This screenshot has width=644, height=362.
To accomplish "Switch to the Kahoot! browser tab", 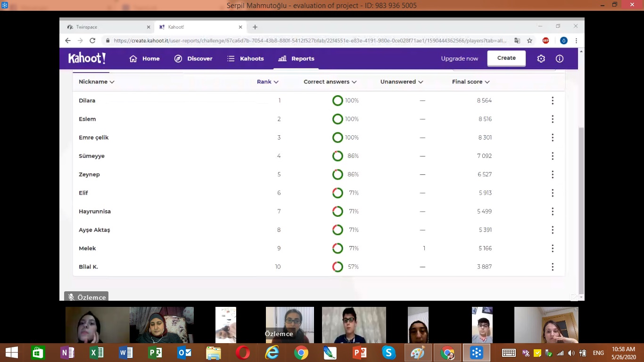I will click(x=200, y=27).
